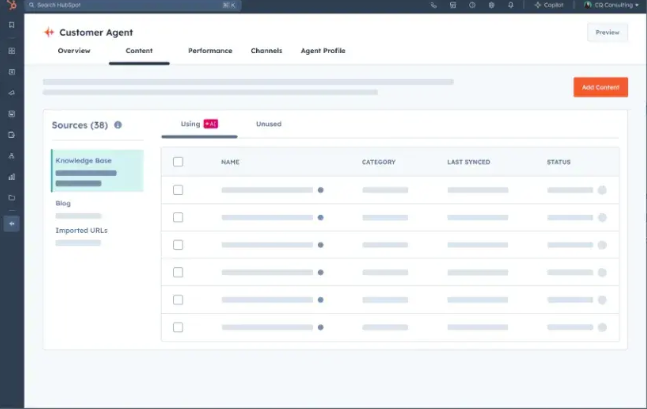This screenshot has height=409, width=647.
Task: Tick the checkbox in the fourth table row
Action: pos(178,272)
